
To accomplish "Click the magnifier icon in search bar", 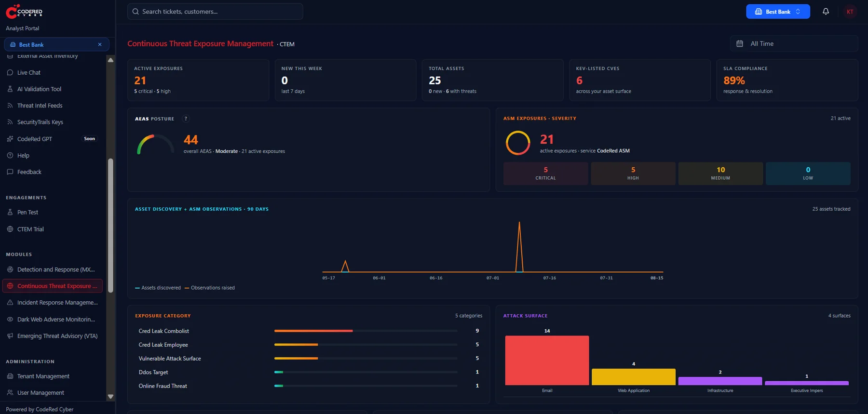I will [136, 12].
